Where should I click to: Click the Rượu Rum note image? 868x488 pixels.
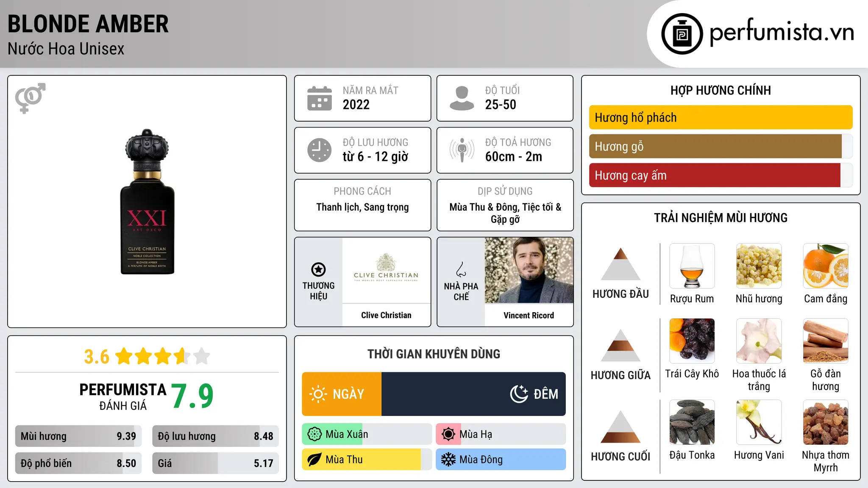(x=692, y=266)
